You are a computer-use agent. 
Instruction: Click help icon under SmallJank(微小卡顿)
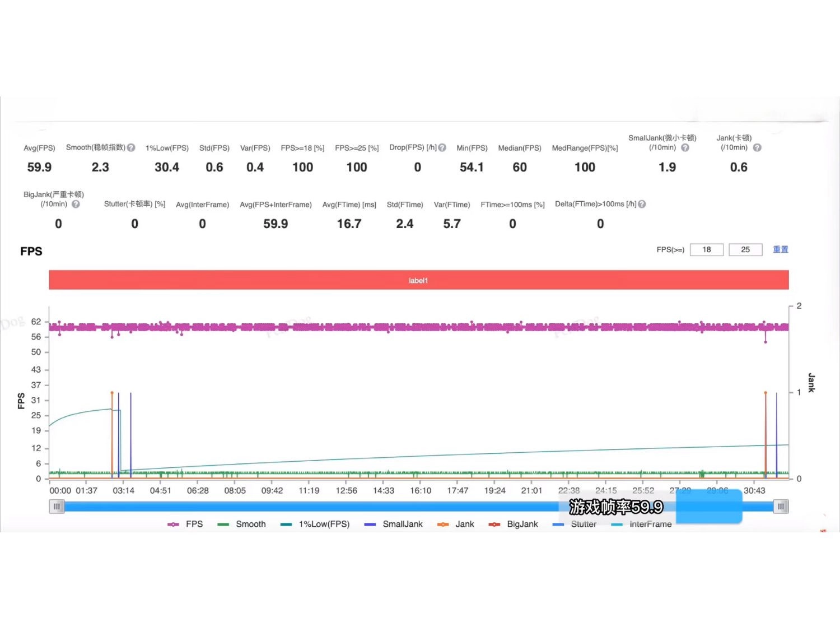pyautogui.click(x=685, y=148)
